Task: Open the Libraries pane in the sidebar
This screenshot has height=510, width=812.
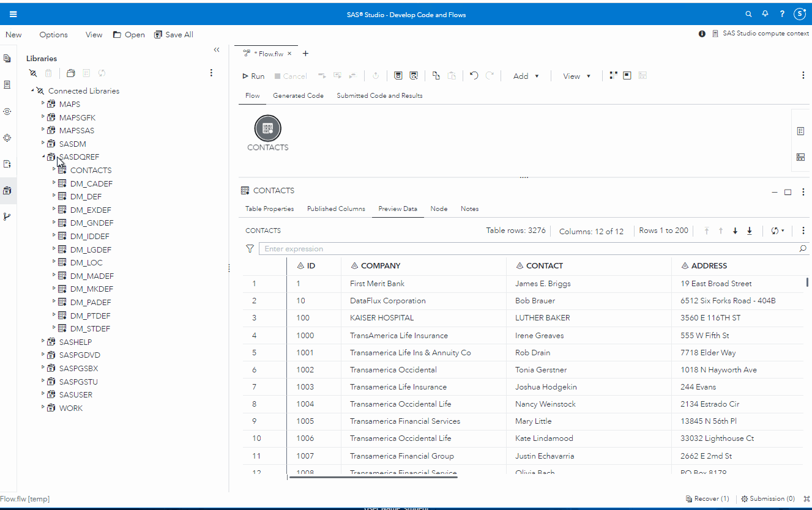Action: pos(7,191)
